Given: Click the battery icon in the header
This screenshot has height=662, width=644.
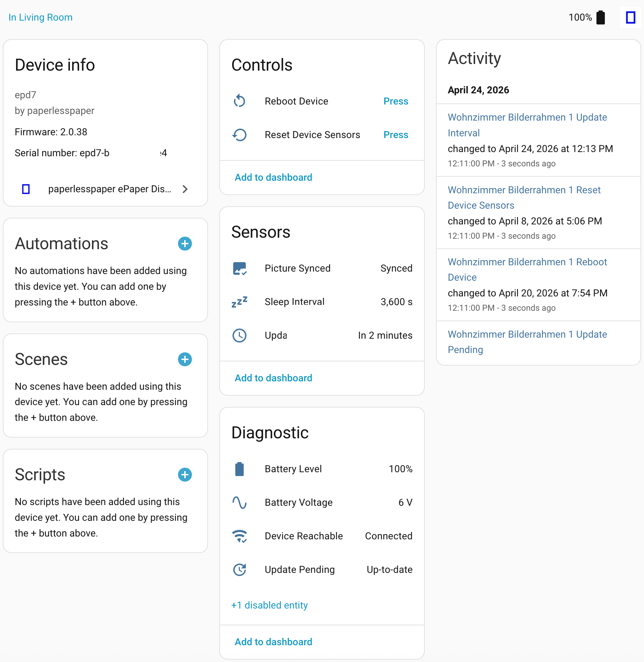Looking at the screenshot, I should 601,17.
